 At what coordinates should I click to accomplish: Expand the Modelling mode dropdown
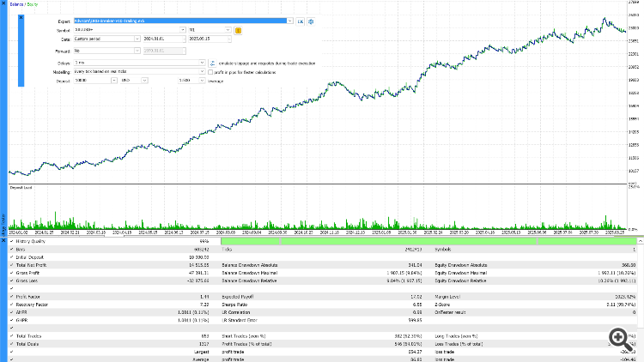coord(202,72)
